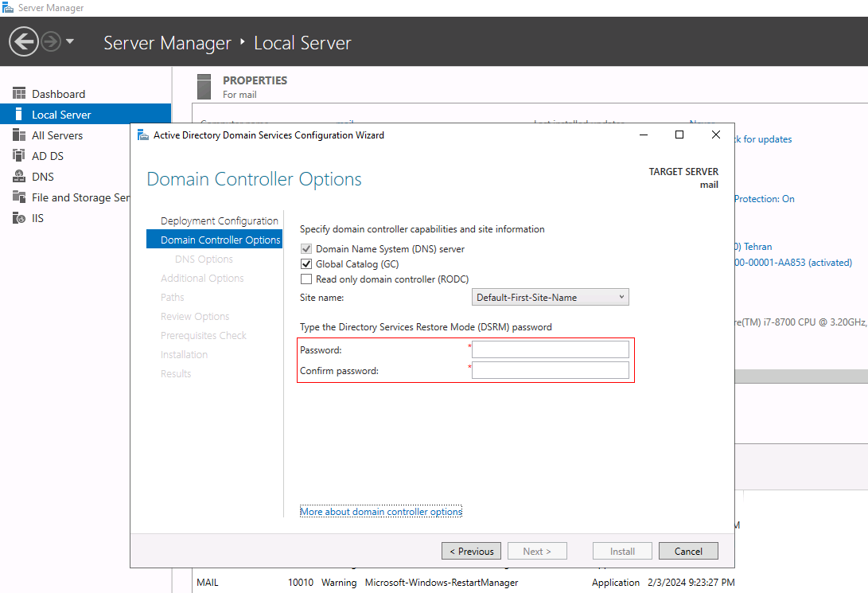Maximize the configuration wizard window
868x593 pixels.
tap(679, 135)
